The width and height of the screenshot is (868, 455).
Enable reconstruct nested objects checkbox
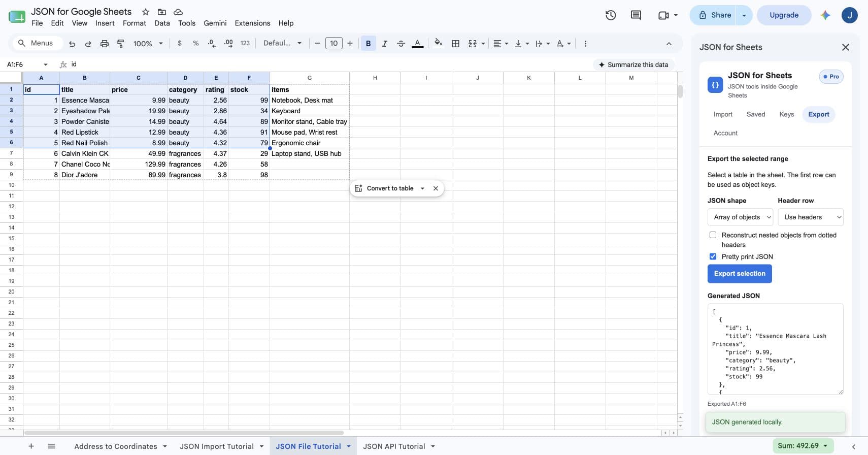point(713,235)
